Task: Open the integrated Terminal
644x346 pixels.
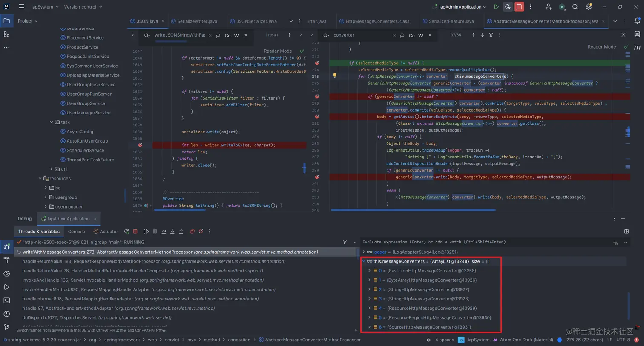Action: click(6, 301)
